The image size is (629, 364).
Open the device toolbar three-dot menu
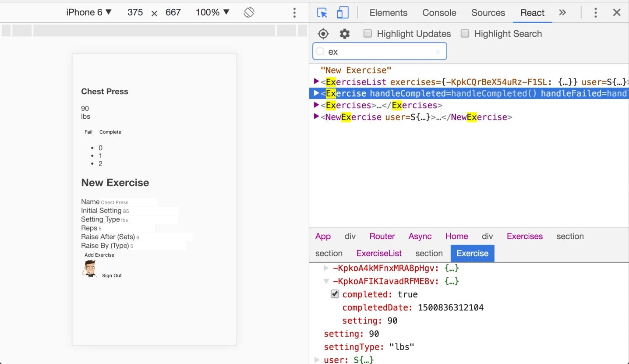294,13
